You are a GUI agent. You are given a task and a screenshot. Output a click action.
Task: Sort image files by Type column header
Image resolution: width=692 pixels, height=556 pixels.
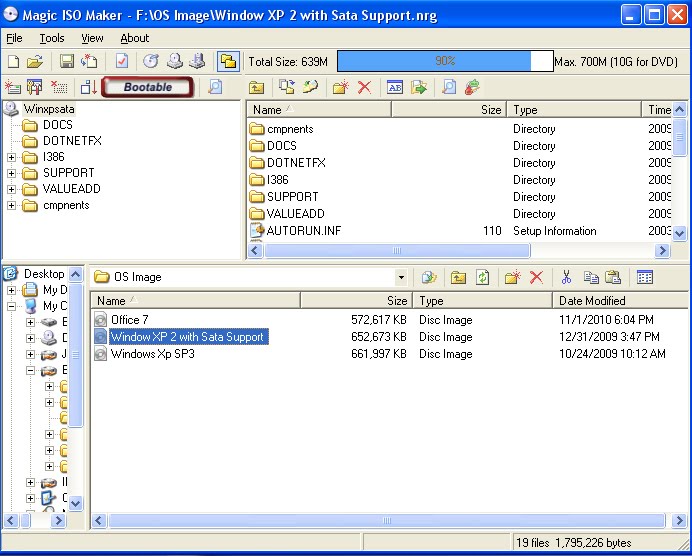[574, 109]
